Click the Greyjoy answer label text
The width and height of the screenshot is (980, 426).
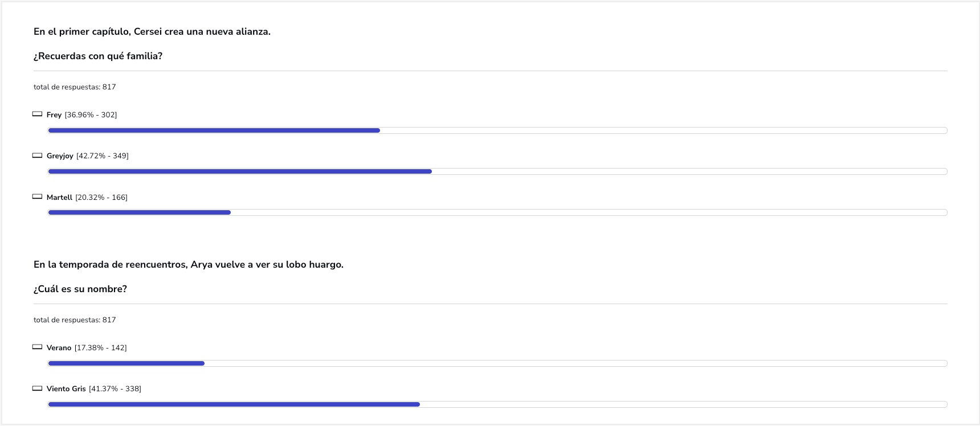click(60, 156)
